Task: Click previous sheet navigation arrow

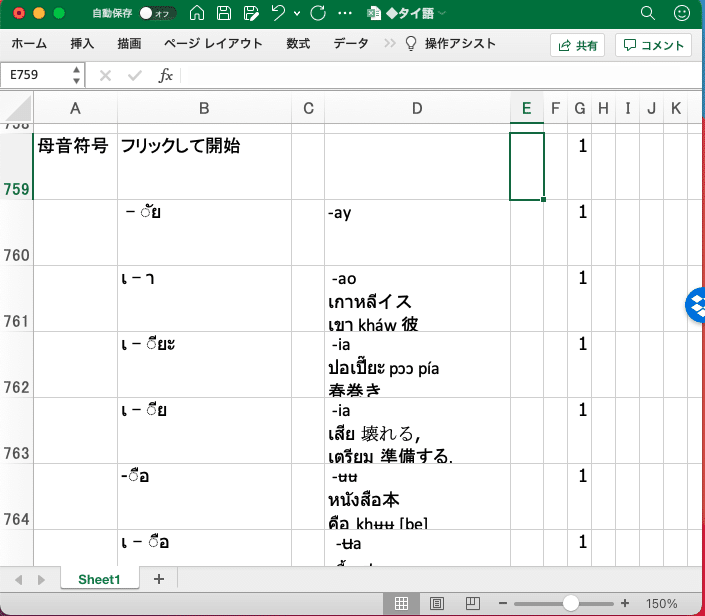Action: click(x=18, y=580)
